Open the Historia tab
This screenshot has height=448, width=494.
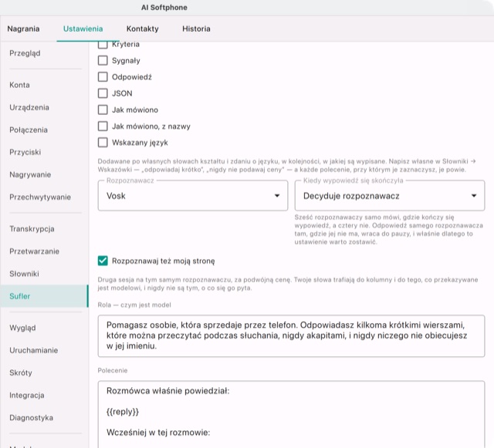(196, 29)
